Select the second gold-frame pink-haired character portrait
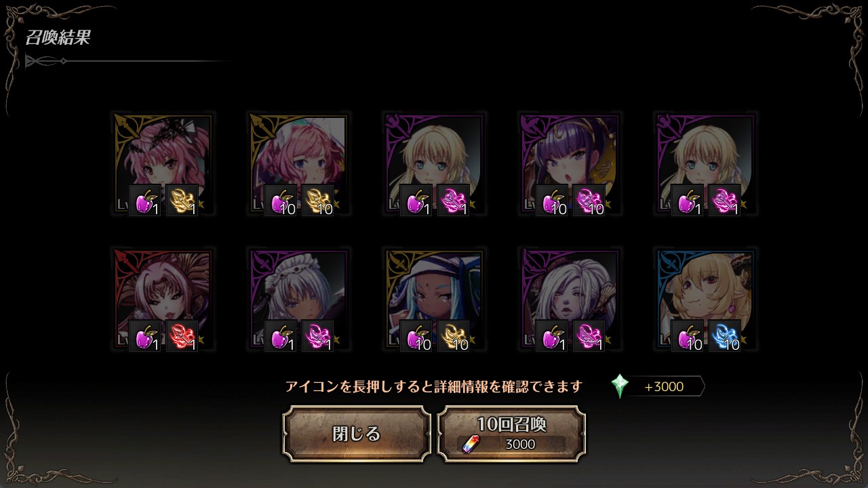868x488 pixels. (x=298, y=164)
